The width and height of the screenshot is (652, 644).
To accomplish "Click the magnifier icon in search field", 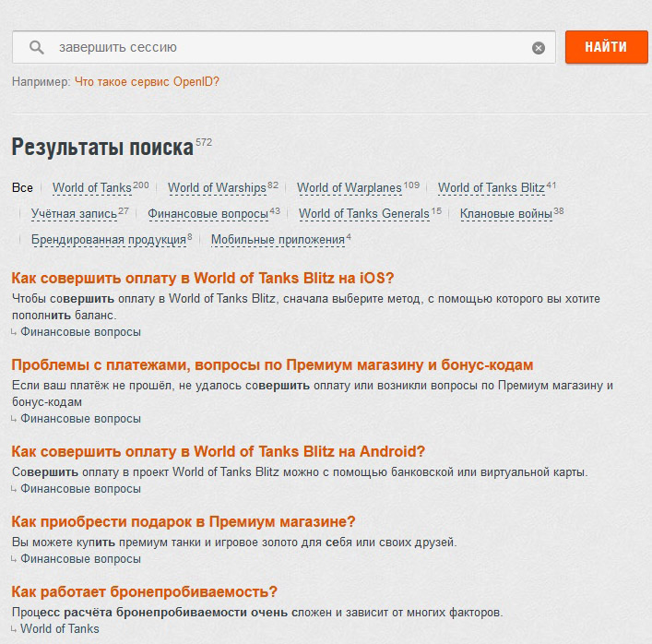I will [x=37, y=47].
